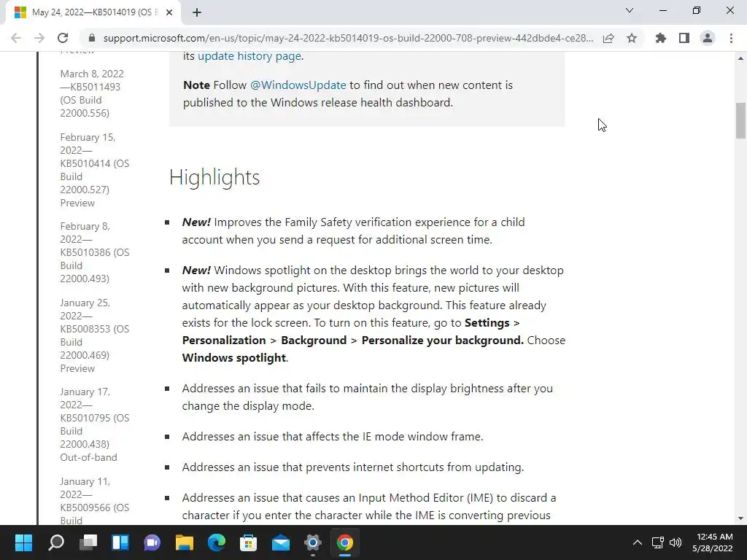
Task: Open the Windows Start menu
Action: (23, 542)
